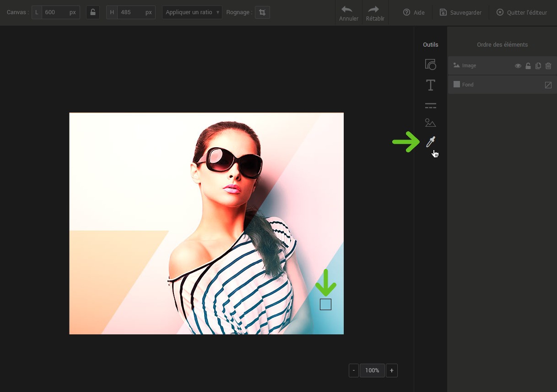Click Rétablir to redo
The width and height of the screenshot is (557, 392).
(375, 13)
